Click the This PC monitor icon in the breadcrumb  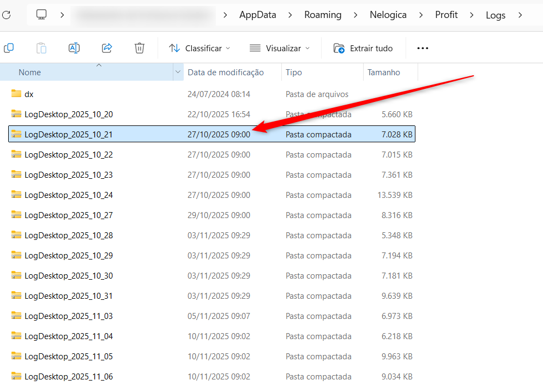[40, 15]
